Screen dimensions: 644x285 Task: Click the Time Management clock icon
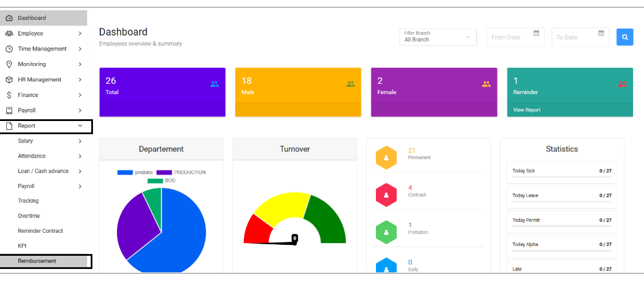click(9, 49)
